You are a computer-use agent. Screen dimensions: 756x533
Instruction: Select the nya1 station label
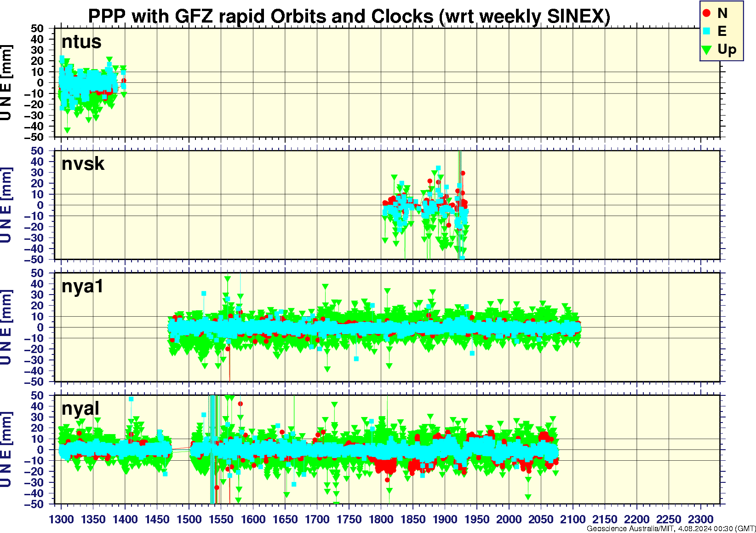tap(83, 286)
